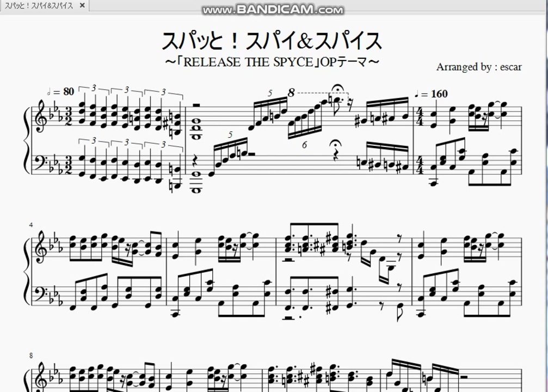Screen dimensions: 548x392
Task: Select the bass clef of first system
Action: click(41, 163)
